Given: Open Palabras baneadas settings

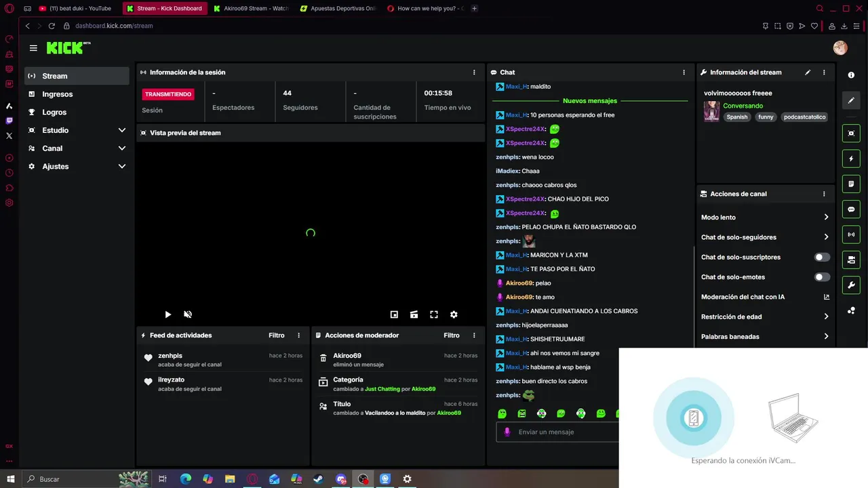Looking at the screenshot, I should [x=765, y=337].
